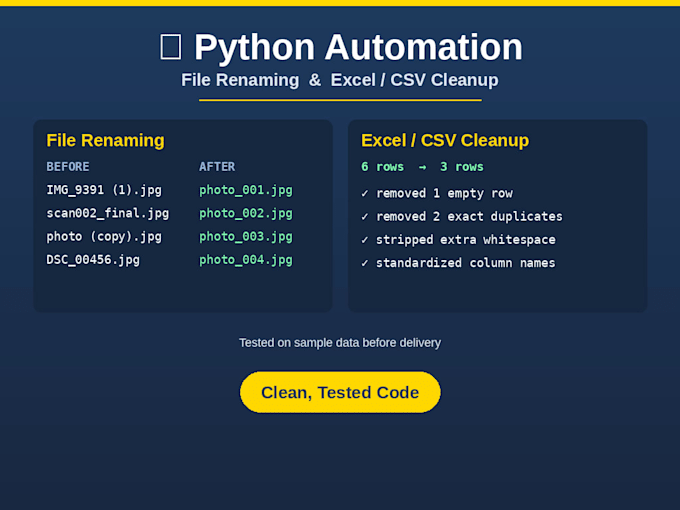Screen dimensions: 680x510
Task: Click the standardized column names item
Action: tap(458, 263)
